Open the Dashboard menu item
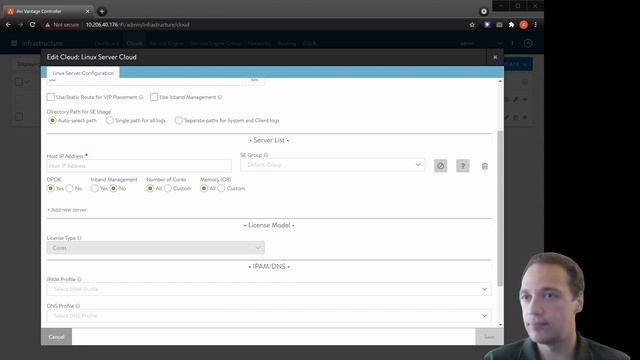The height and width of the screenshot is (360, 640). click(x=107, y=43)
